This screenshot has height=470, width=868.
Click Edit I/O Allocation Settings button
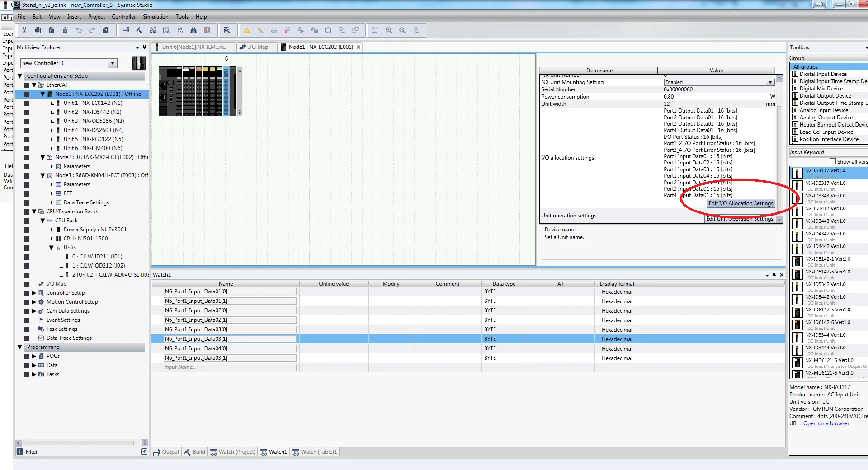(x=741, y=203)
